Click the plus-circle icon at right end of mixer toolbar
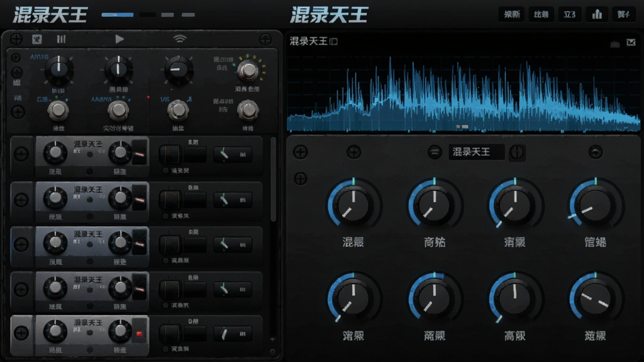The image size is (644, 362). click(x=265, y=40)
